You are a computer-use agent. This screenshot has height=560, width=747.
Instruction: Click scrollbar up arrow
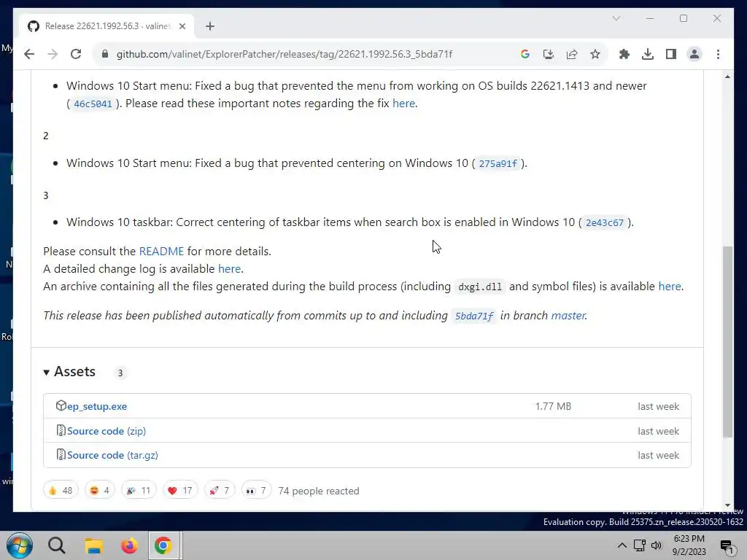point(727,77)
